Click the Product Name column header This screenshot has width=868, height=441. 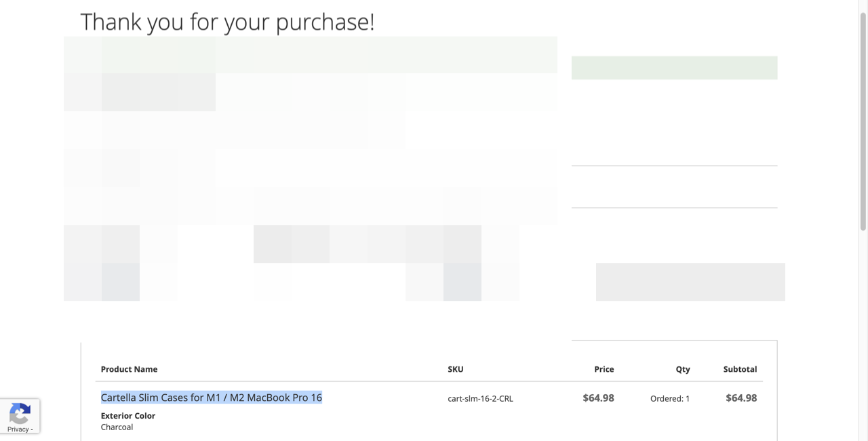click(x=129, y=369)
